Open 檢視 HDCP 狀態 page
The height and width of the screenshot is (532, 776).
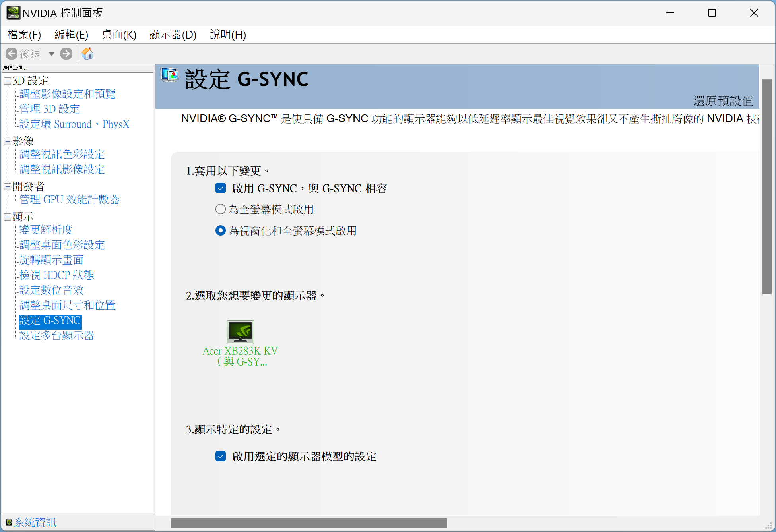click(56, 275)
